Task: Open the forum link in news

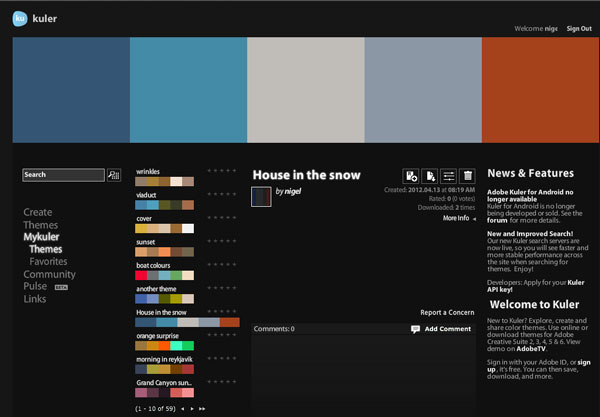Action: coord(498,225)
